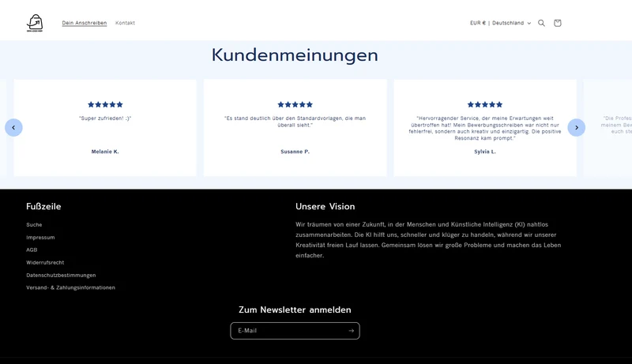Click the five stars above Sylvia L.
The image size is (632, 364).
pyautogui.click(x=485, y=105)
